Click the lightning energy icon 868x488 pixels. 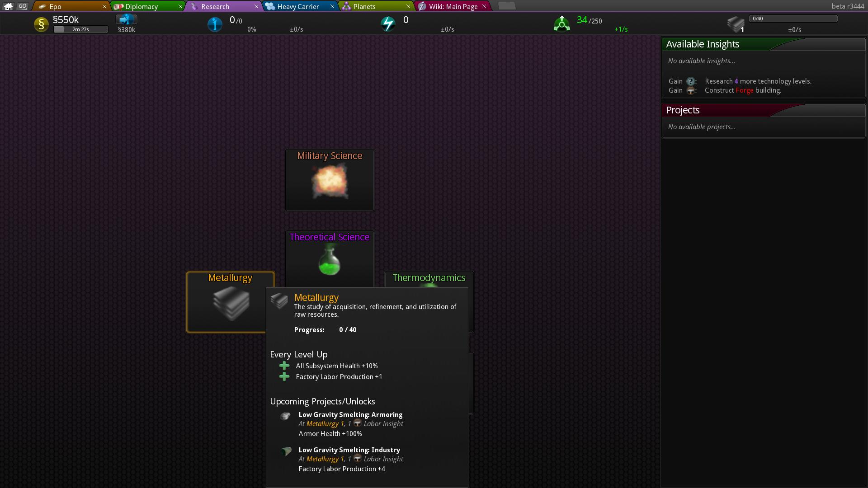click(388, 24)
